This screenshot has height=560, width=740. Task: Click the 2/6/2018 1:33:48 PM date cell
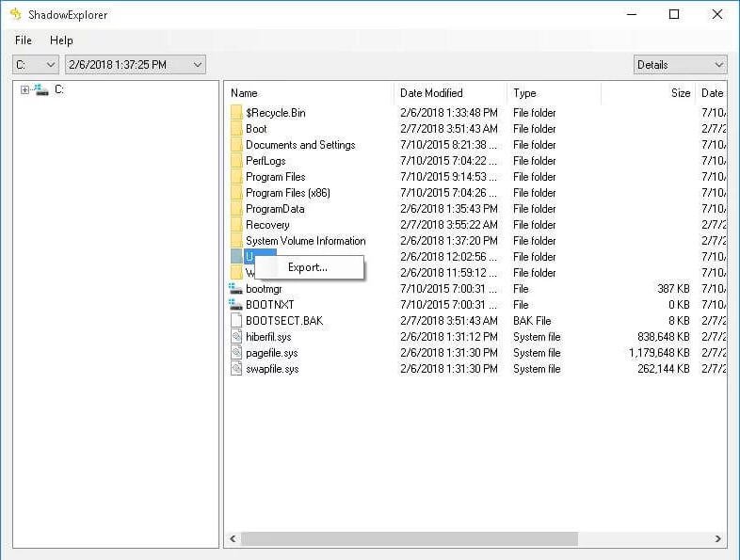[x=449, y=113]
